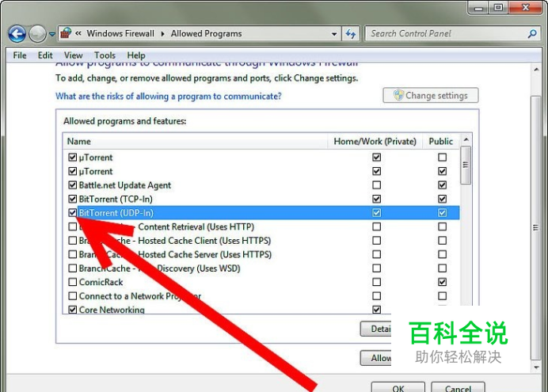Select the ComicRack row text
This screenshot has height=392, width=548.
pos(101,282)
